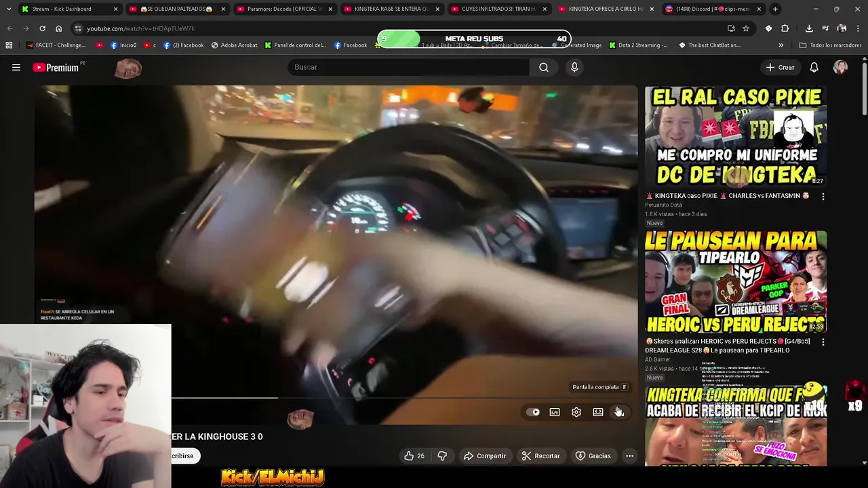
Task: Install app icon in address bar
Action: pyautogui.click(x=731, y=28)
